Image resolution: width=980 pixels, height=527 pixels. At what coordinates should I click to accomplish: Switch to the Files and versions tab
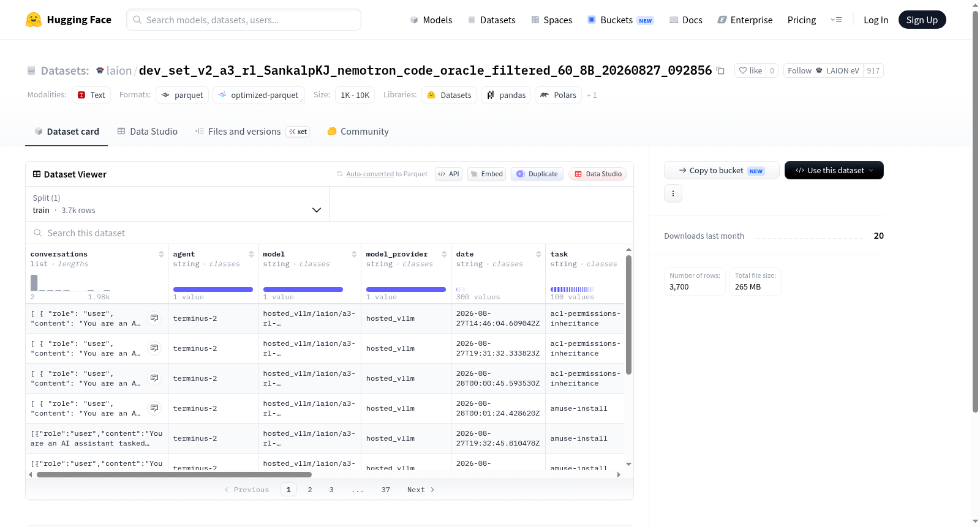coord(252,131)
